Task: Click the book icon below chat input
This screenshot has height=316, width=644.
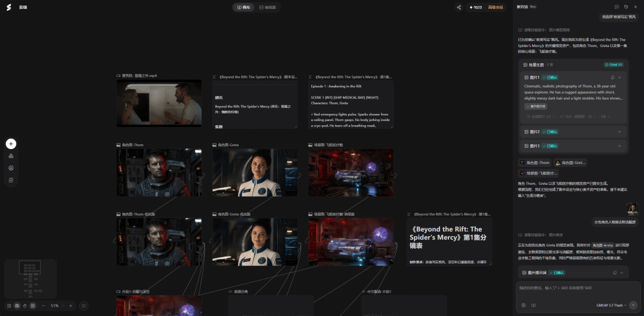Action: (x=534, y=305)
